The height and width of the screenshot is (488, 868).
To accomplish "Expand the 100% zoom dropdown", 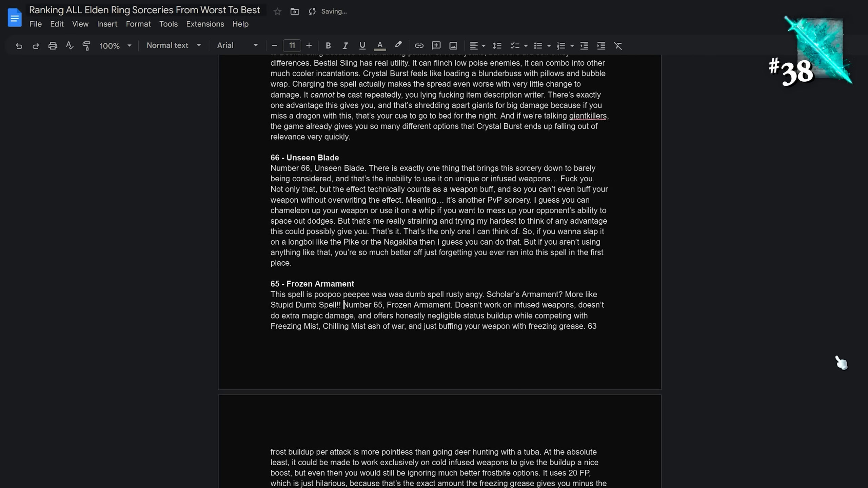I will [x=115, y=46].
